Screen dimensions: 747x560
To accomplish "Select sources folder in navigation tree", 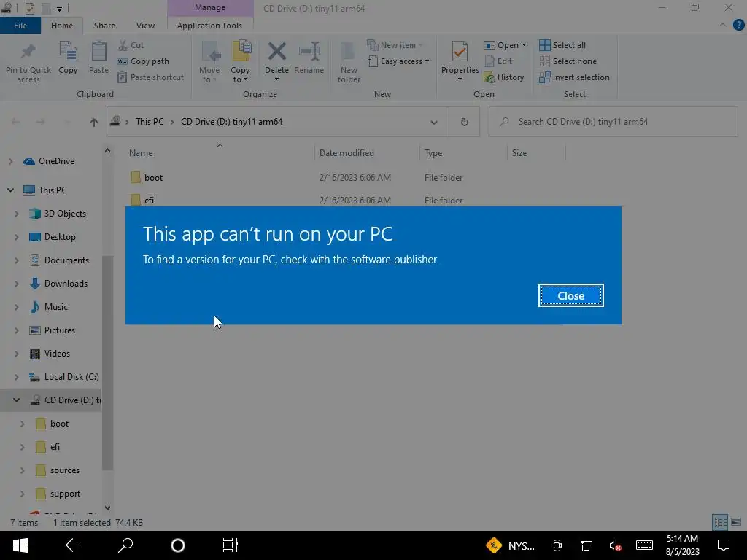I will [65, 470].
